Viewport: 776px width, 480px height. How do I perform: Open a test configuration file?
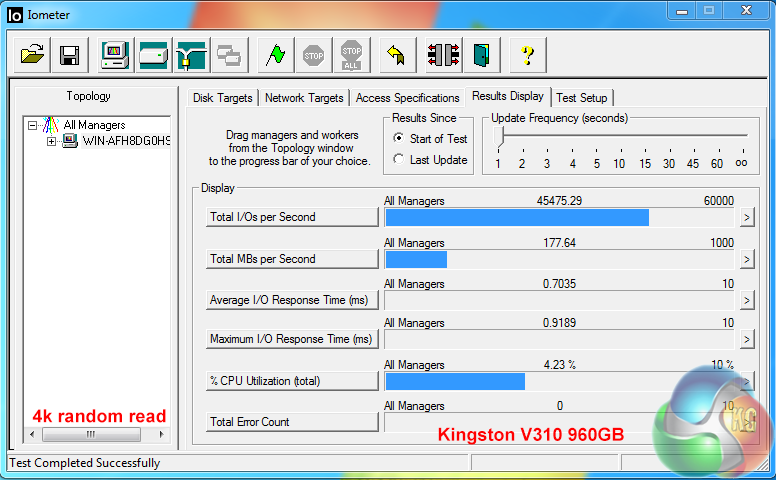pyautogui.click(x=32, y=55)
